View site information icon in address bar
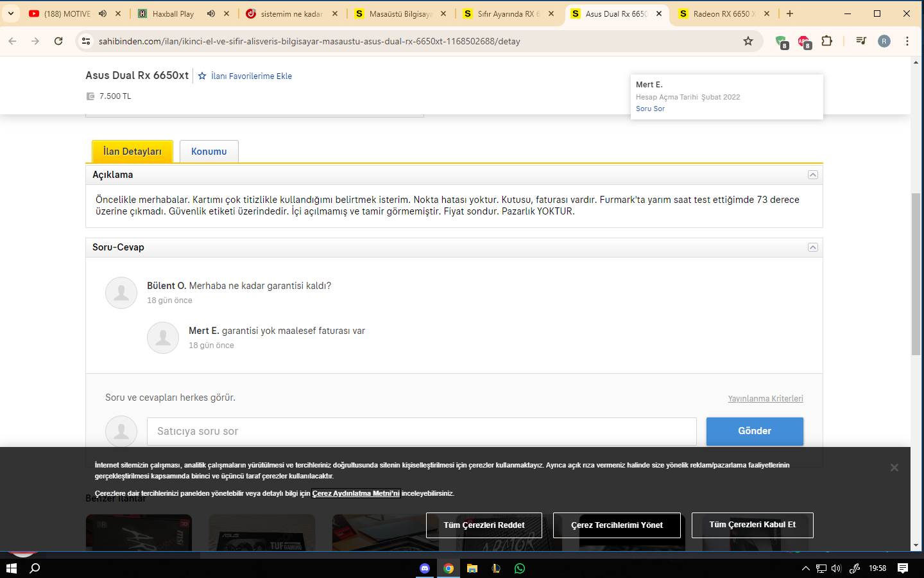Image resolution: width=924 pixels, height=578 pixels. tap(85, 41)
